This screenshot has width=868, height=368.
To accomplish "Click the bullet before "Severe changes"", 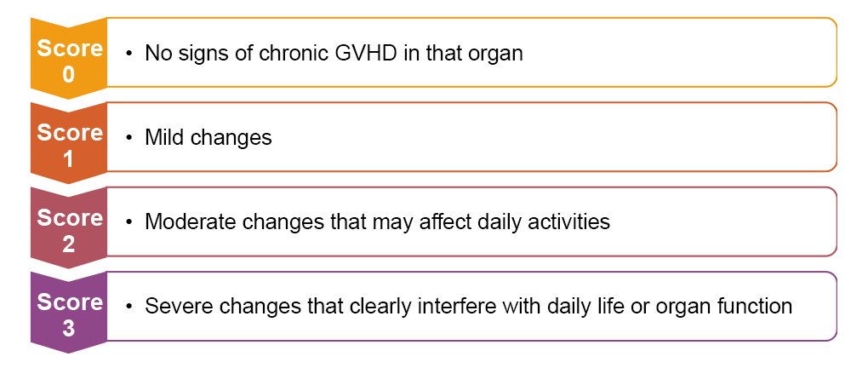I will pos(129,307).
